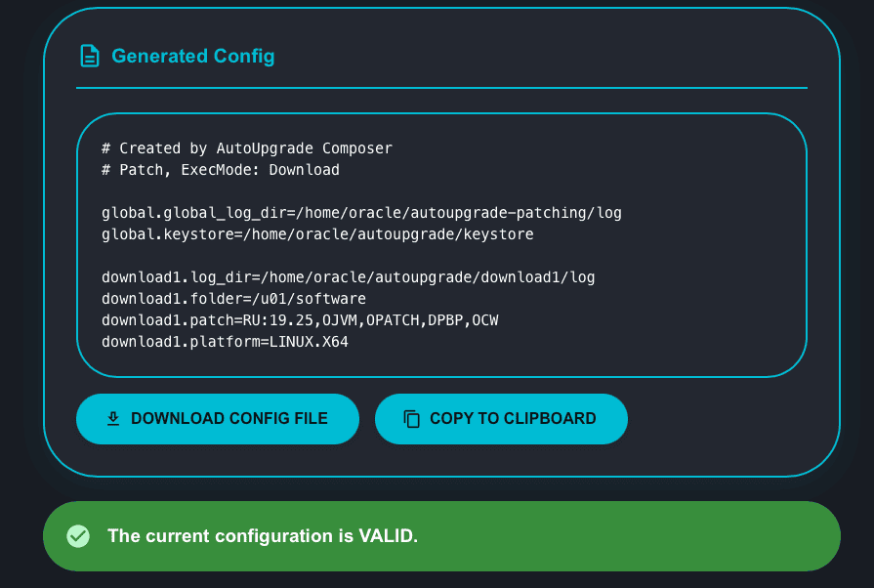Click the green checkmark validation icon
This screenshot has height=588, width=874.
[78, 536]
